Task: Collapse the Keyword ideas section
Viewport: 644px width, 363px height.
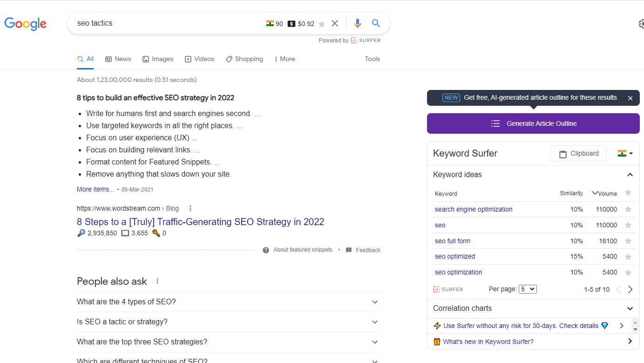Action: pos(630,175)
